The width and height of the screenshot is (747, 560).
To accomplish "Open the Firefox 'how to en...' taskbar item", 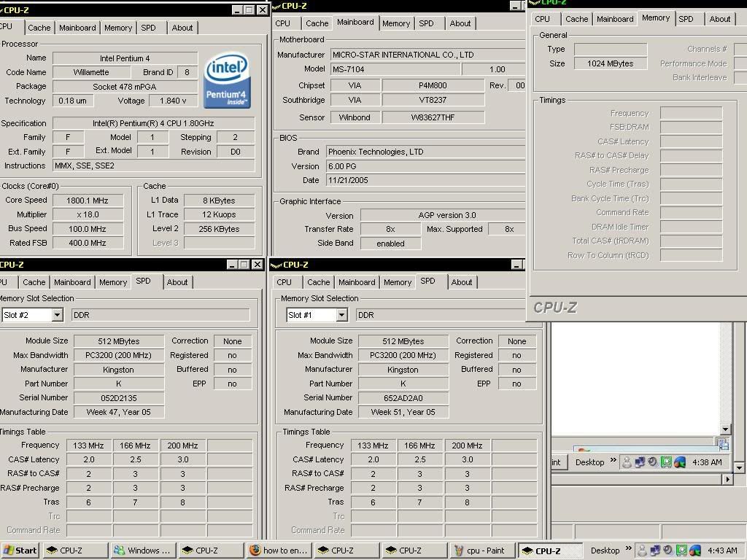I will [278, 551].
